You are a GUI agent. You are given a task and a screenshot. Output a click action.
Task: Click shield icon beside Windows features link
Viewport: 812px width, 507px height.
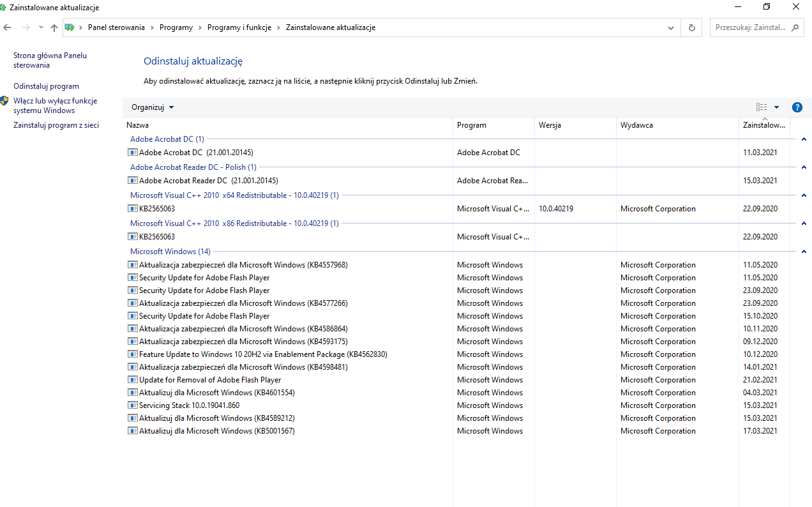[5, 101]
